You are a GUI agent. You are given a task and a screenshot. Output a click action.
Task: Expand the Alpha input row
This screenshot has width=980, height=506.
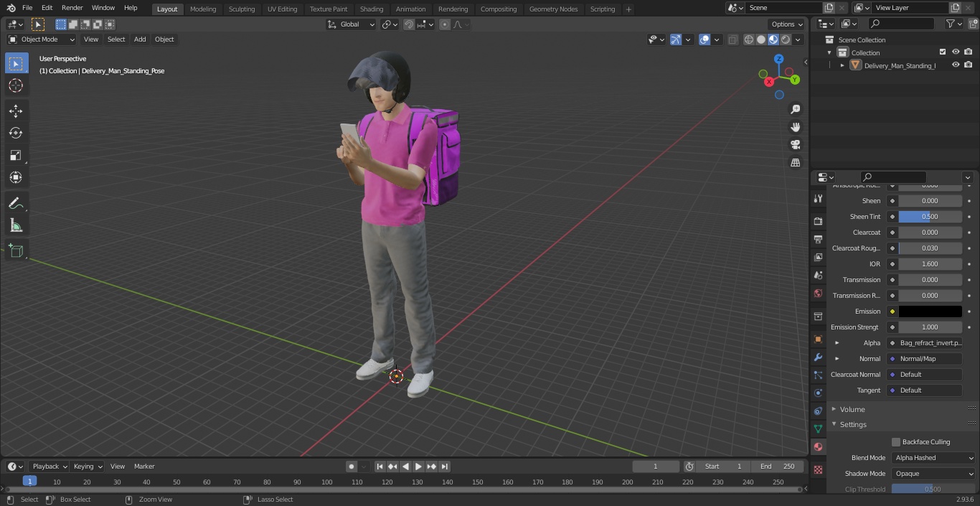click(x=837, y=343)
